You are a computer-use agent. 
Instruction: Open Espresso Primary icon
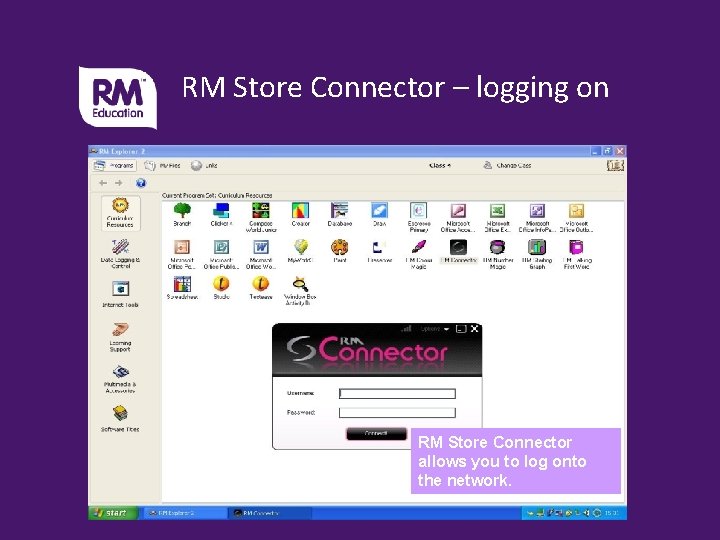pyautogui.click(x=418, y=218)
